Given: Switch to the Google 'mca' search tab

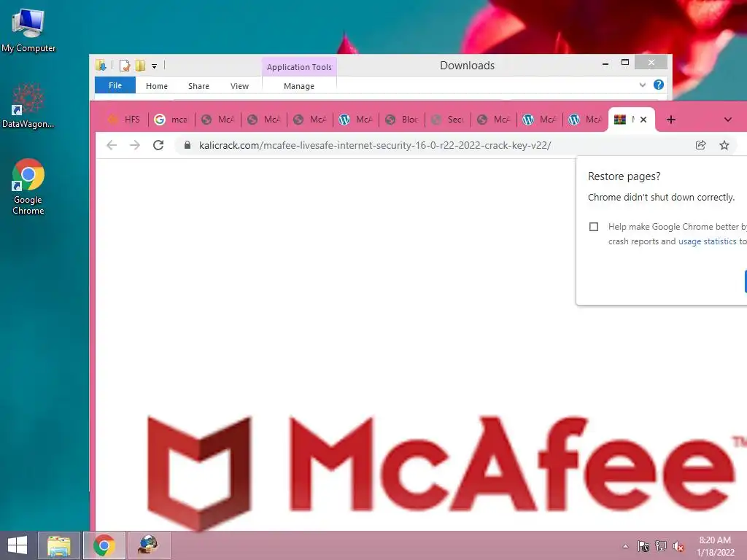Looking at the screenshot, I should (x=171, y=120).
